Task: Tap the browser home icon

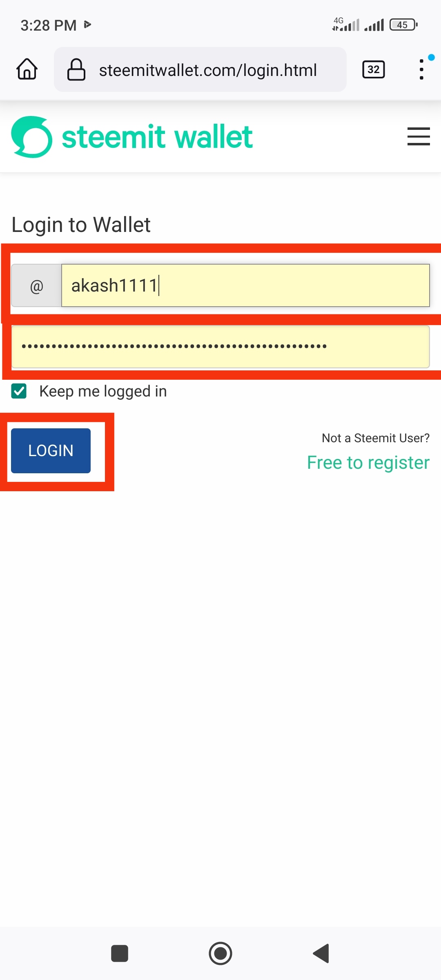Action: (x=27, y=69)
